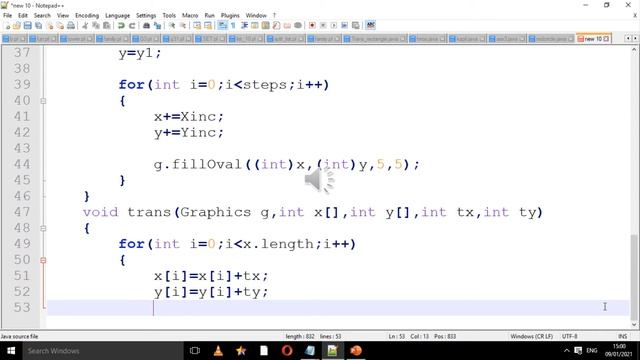Click the Redo arrow icon
Viewport: 640px width, 360px height.
click(132, 26)
